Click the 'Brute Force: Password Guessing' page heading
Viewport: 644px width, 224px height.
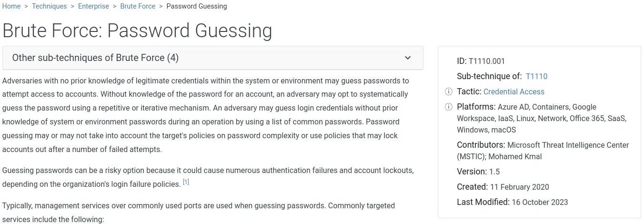tap(137, 31)
